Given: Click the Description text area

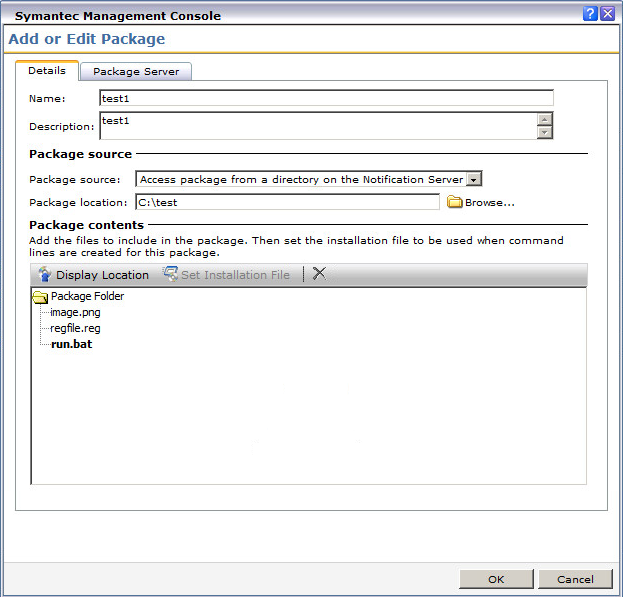Looking at the screenshot, I should point(318,126).
